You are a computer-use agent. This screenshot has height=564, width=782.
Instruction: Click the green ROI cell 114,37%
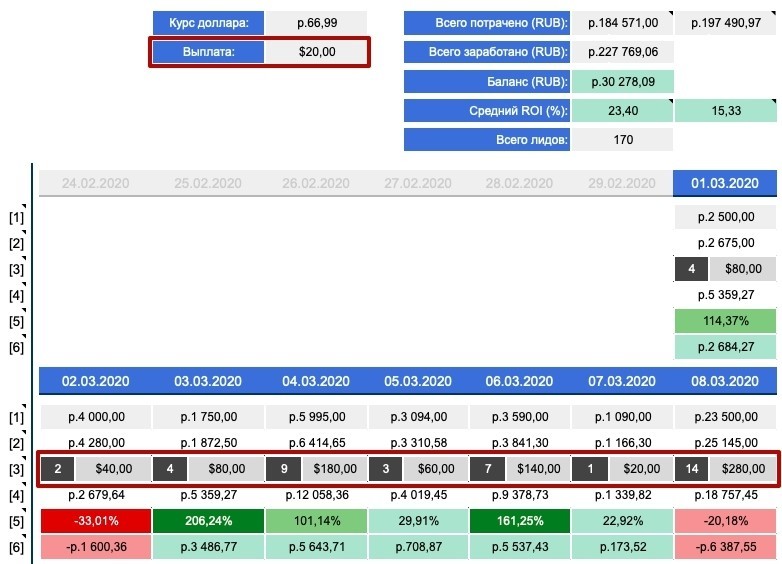(726, 321)
